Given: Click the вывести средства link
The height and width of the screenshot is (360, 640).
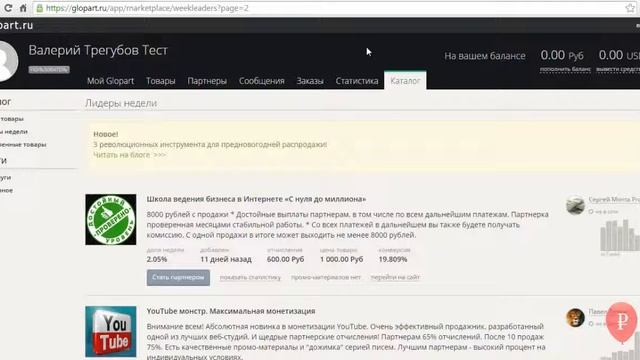Looking at the screenshot, I should [618, 69].
